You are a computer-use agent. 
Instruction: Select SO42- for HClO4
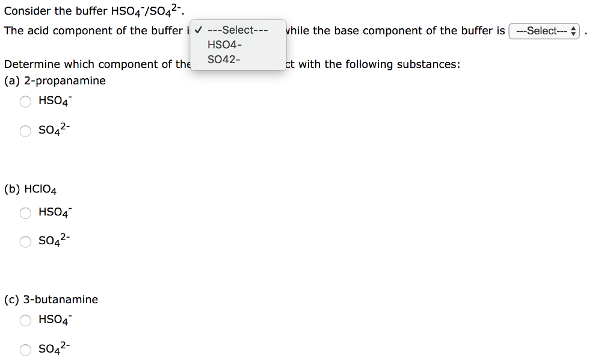pos(25,242)
